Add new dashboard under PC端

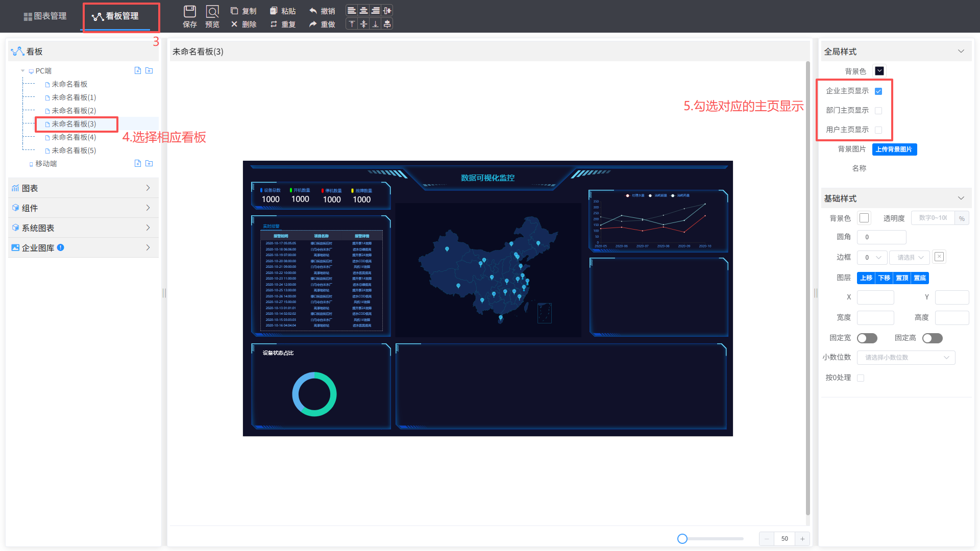[137, 70]
